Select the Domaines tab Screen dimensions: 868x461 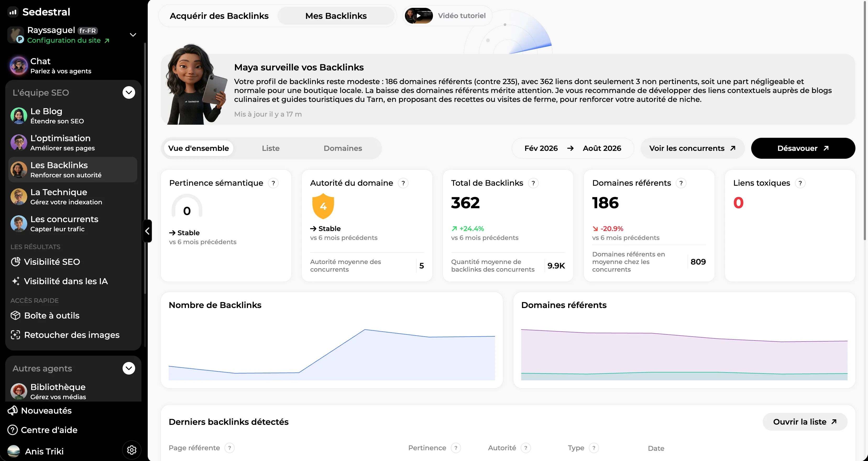343,148
